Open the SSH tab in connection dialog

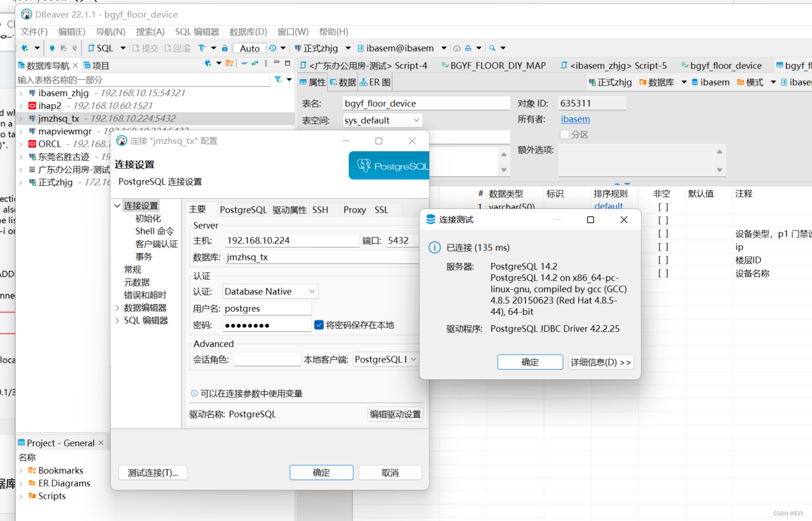pos(320,210)
